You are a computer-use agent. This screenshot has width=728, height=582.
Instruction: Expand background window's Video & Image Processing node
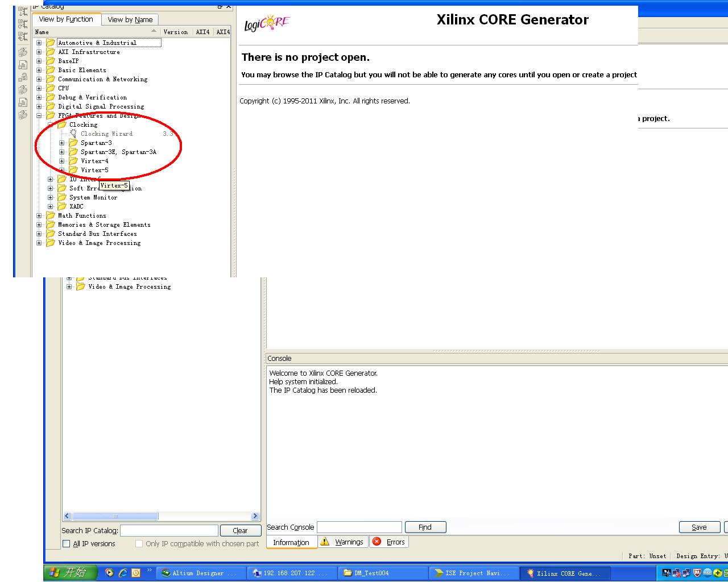[69, 286]
